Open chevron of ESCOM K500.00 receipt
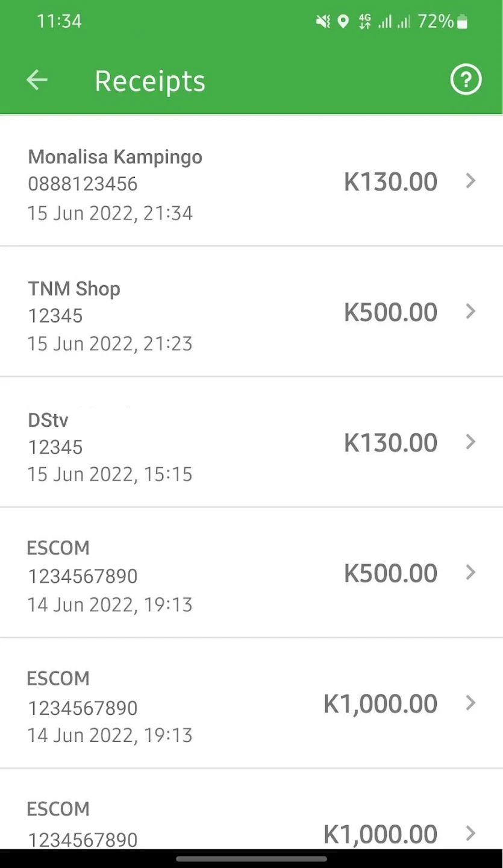This screenshot has width=503, height=868. click(471, 573)
